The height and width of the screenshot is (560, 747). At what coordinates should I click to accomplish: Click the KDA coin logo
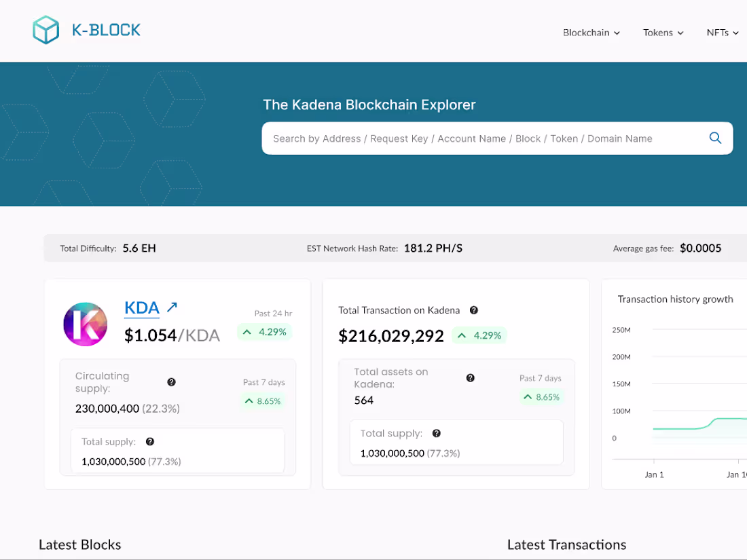(86, 324)
